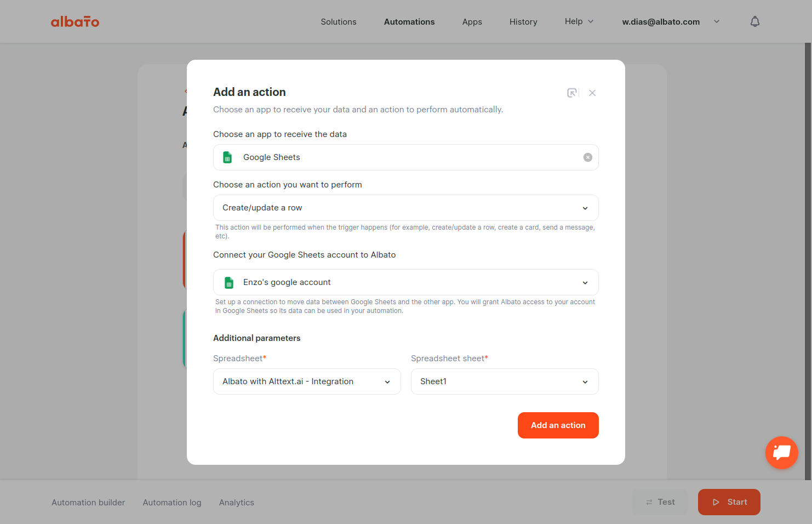Expand the Create/update a row dropdown
The width and height of the screenshot is (812, 524).
406,208
